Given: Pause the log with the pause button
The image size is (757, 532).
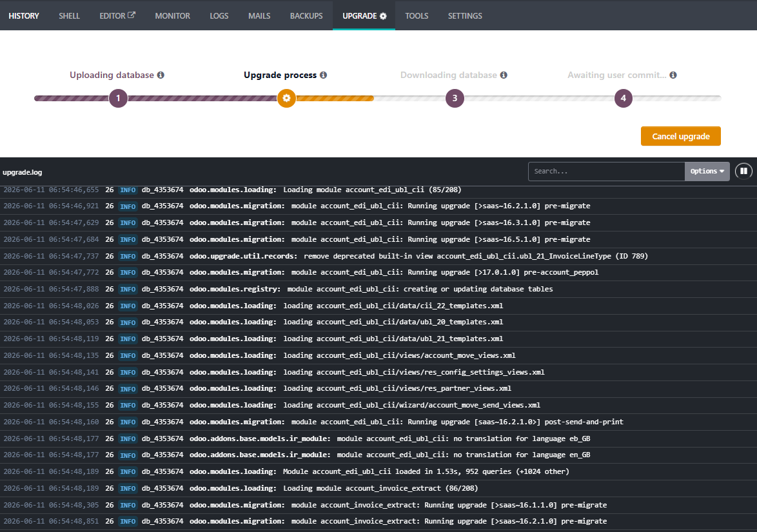Looking at the screenshot, I should pyautogui.click(x=743, y=171).
